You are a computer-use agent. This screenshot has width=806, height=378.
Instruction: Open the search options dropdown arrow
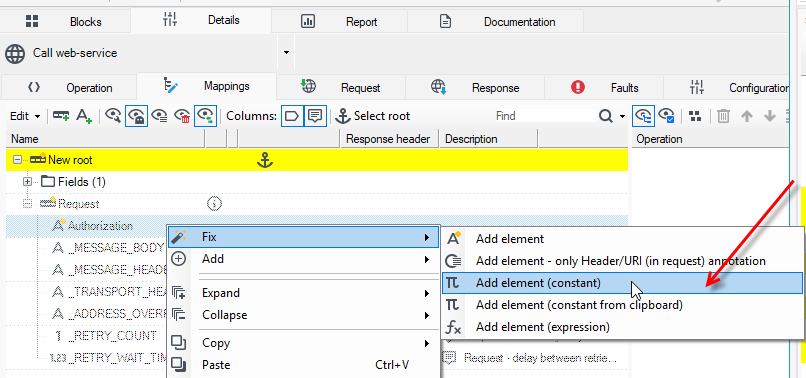coord(622,117)
